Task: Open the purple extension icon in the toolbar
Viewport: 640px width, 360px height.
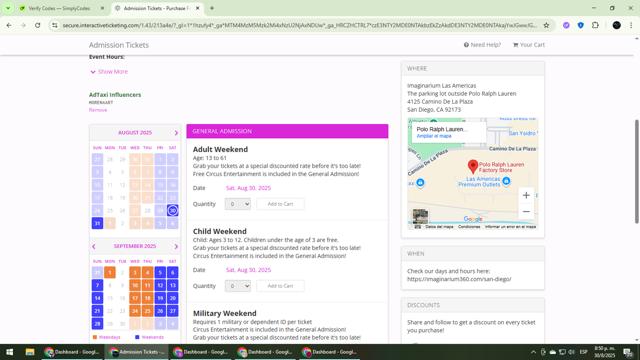Action: [566, 25]
